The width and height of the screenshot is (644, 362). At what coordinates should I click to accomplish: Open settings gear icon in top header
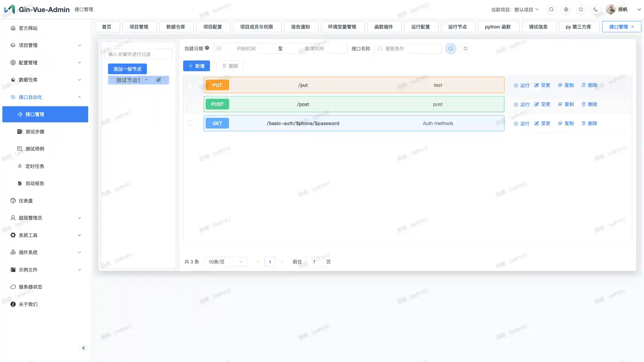pos(566,9)
